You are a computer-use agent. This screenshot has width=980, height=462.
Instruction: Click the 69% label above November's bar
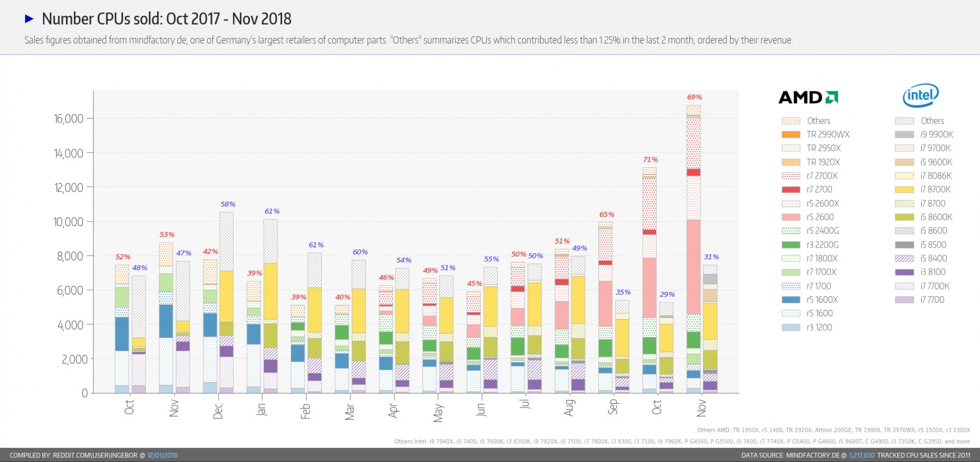[694, 96]
